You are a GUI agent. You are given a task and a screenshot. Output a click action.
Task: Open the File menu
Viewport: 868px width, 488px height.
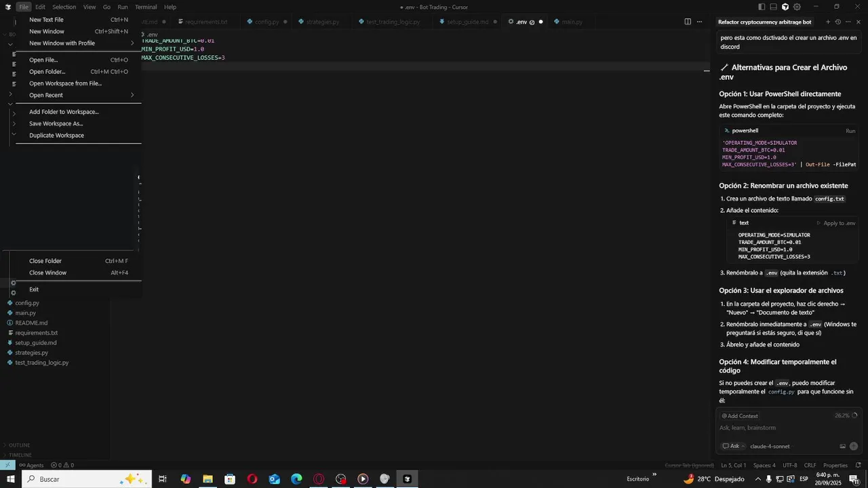pyautogui.click(x=24, y=7)
